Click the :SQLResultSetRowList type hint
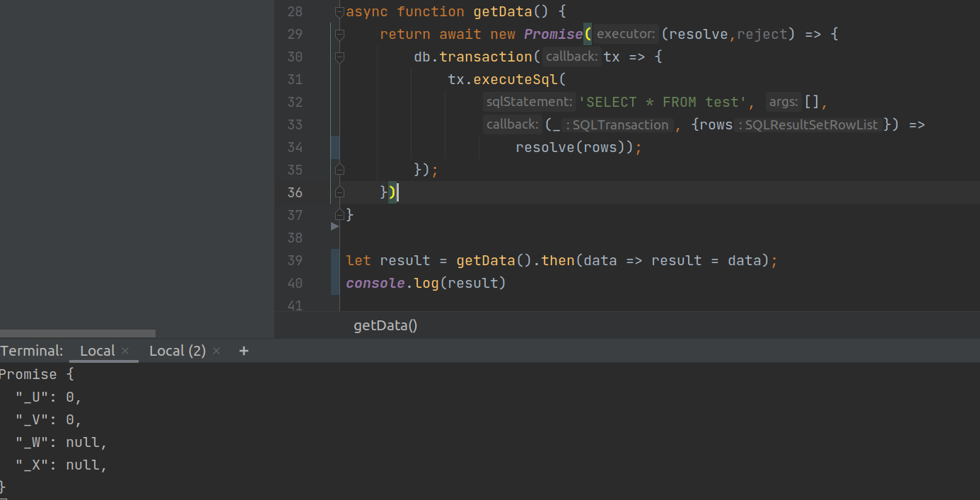The height and width of the screenshot is (500, 980). coord(808,125)
